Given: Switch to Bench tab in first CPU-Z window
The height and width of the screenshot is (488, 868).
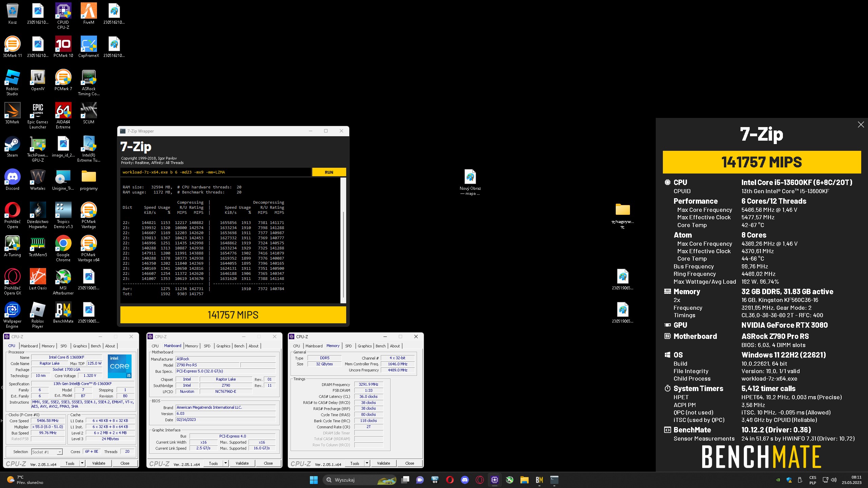Looking at the screenshot, I should tap(96, 346).
